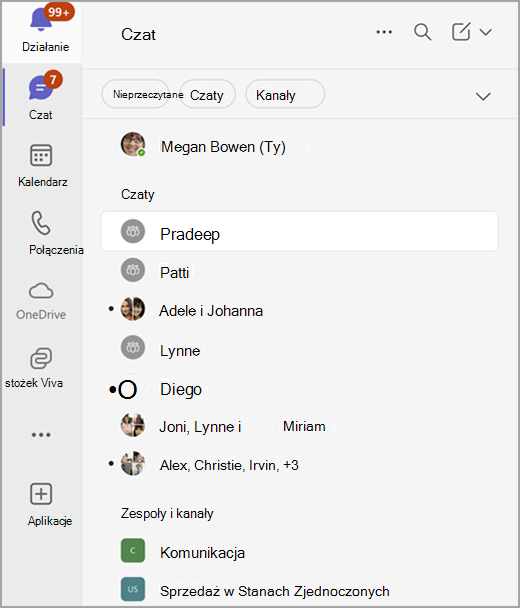Screen dimensions: 520x608
Task: Start a new chat with the compose icon
Action: click(461, 31)
